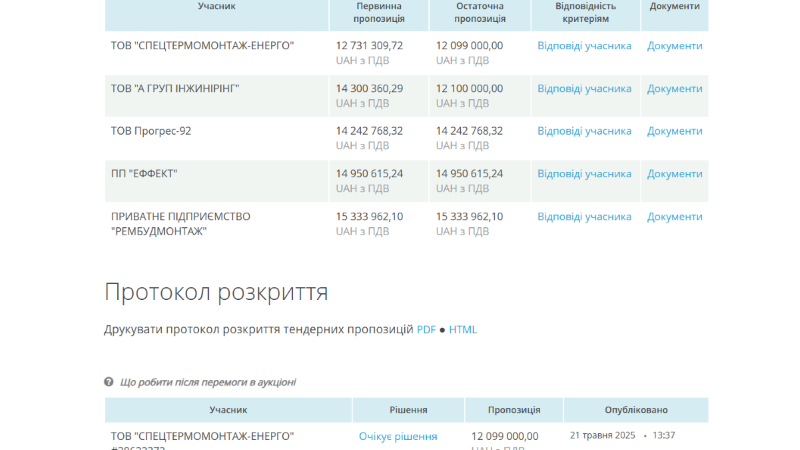This screenshot has width=800, height=450.
Task: Click 'Рішення' column header in award table
Action: pyautogui.click(x=408, y=410)
